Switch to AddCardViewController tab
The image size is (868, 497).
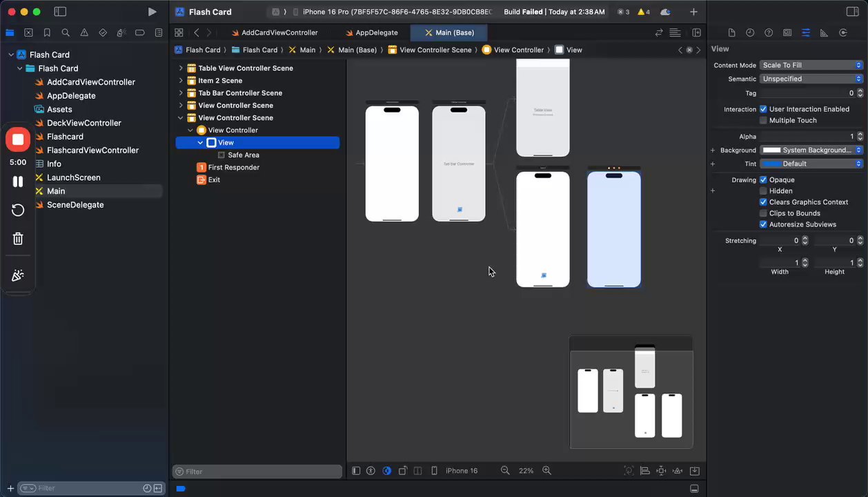point(279,32)
